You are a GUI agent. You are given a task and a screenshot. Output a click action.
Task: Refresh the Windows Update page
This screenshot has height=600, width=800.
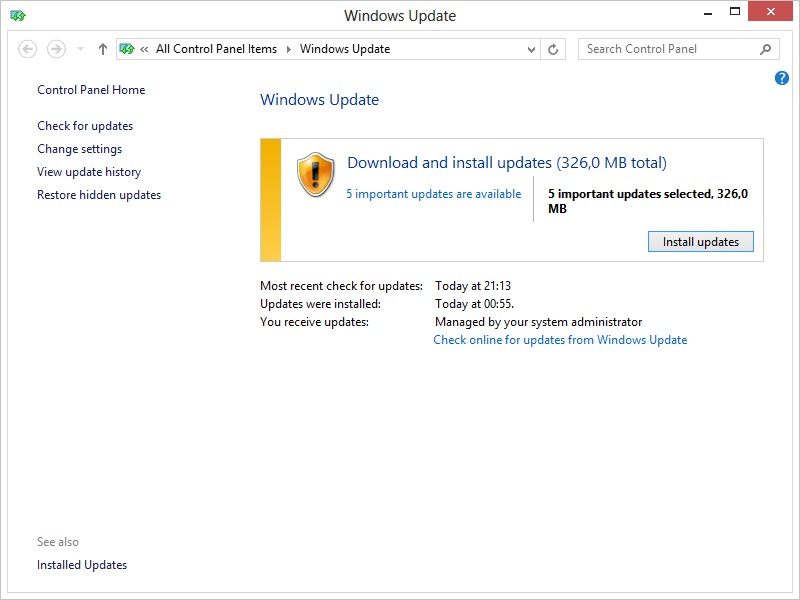[x=553, y=49]
